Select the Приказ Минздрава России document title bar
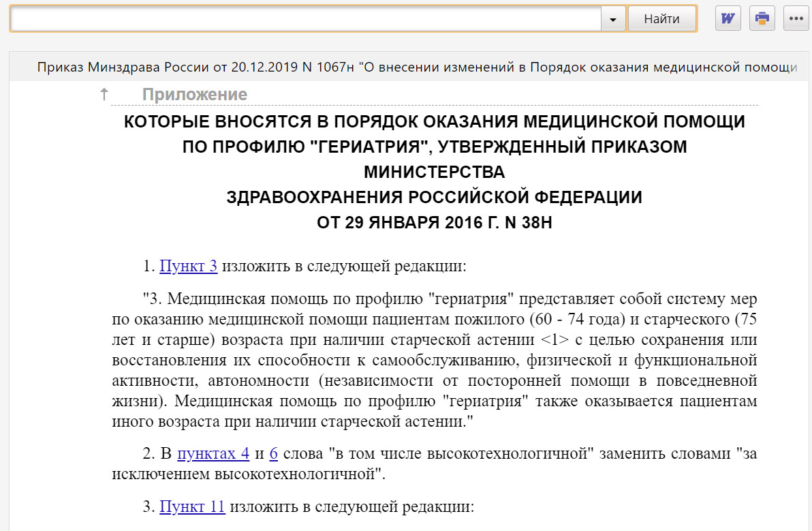 point(417,67)
